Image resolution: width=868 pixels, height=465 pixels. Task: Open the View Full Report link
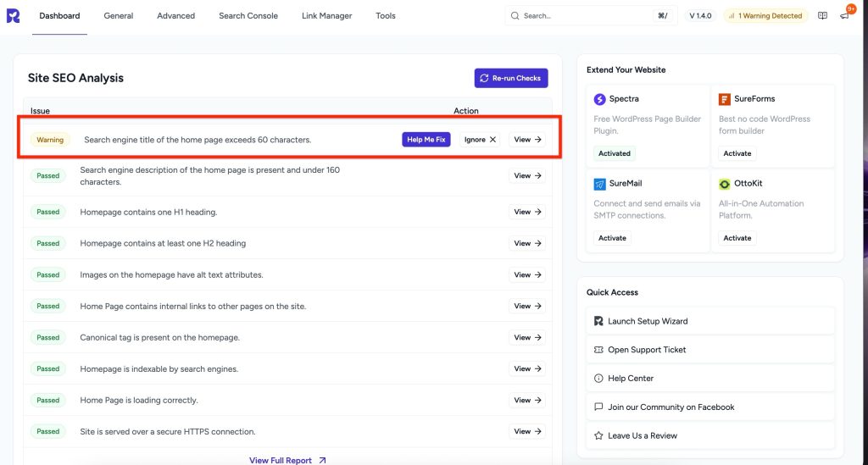coord(287,460)
